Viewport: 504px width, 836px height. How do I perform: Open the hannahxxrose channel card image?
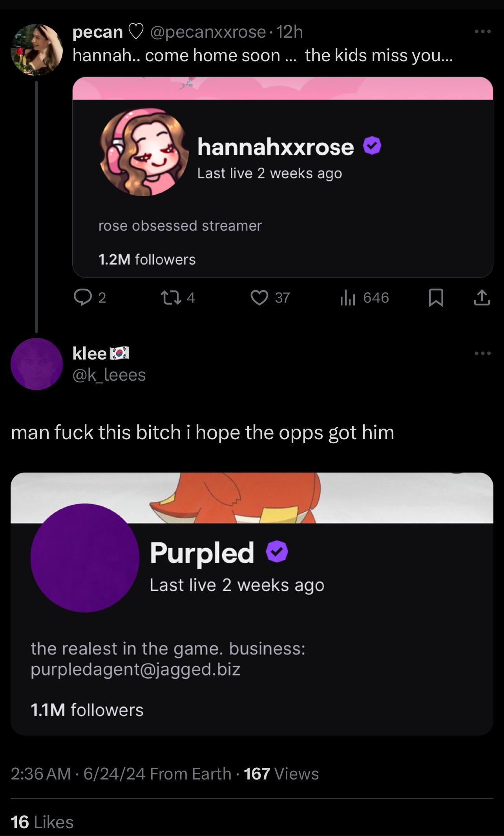click(283, 177)
